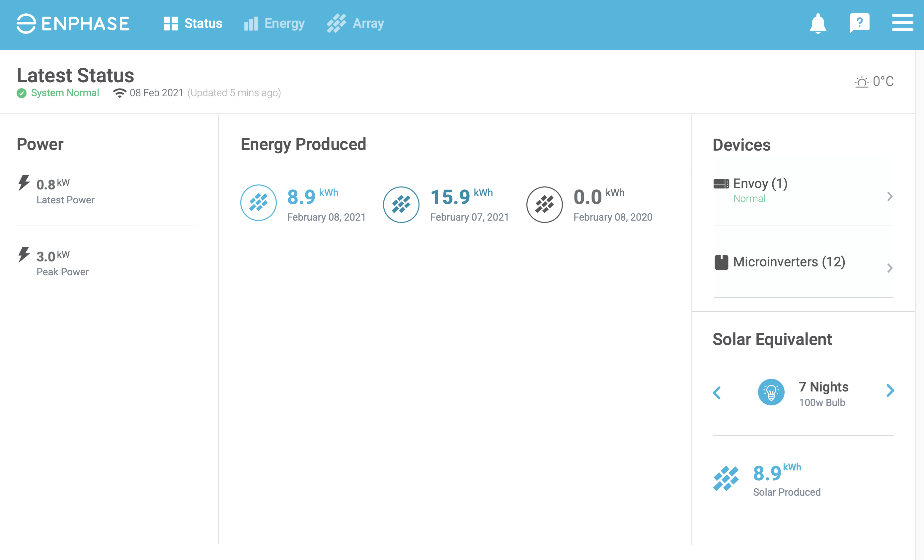Viewport: 924px width, 560px height.
Task: Expand Envoy details with chevron
Action: pos(889,196)
